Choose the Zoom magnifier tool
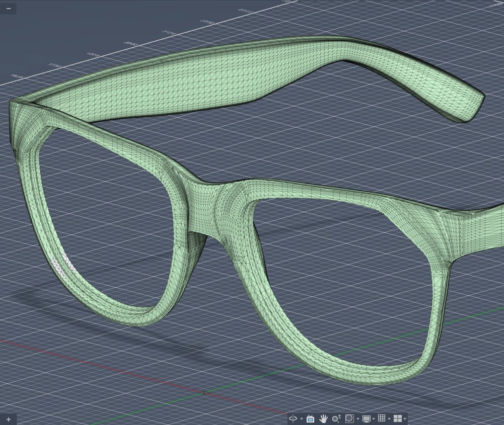 point(336,418)
